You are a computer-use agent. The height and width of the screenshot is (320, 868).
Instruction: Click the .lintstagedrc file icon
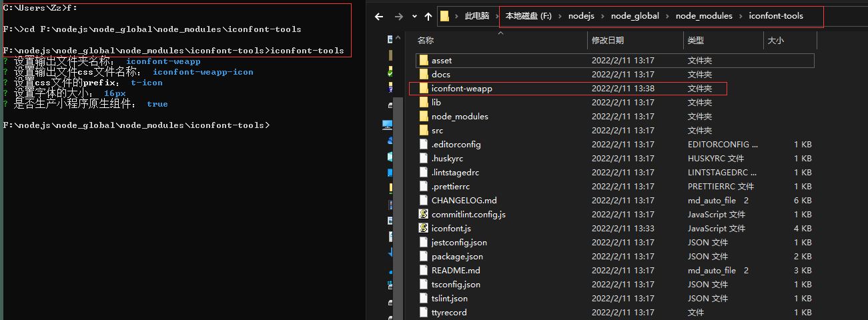(x=424, y=173)
